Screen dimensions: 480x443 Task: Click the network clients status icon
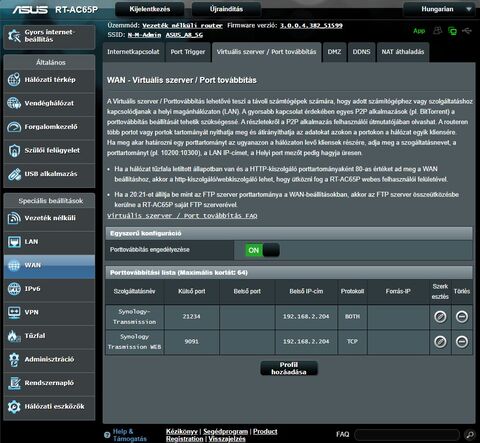click(x=452, y=31)
